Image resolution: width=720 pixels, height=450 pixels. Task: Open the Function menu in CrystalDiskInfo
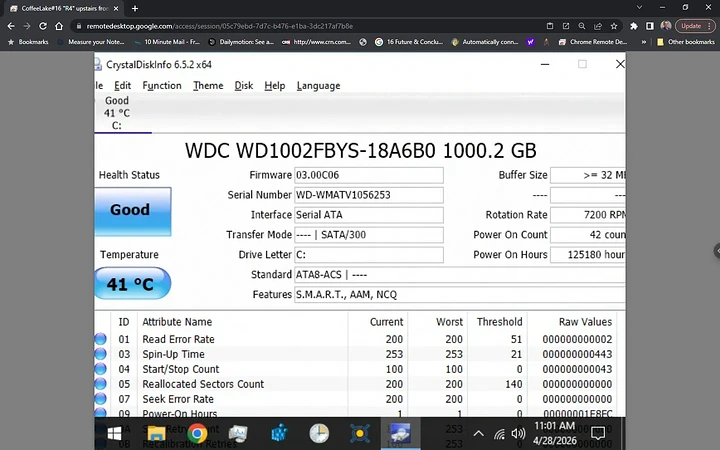tap(162, 86)
